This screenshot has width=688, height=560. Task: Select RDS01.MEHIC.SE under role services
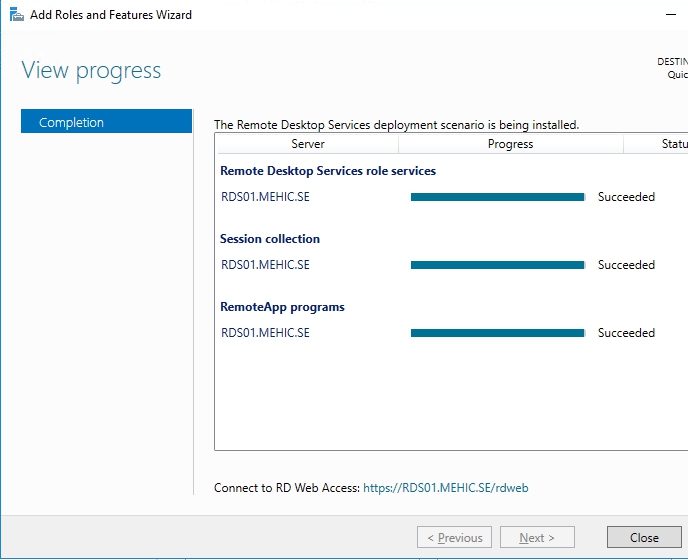point(265,197)
